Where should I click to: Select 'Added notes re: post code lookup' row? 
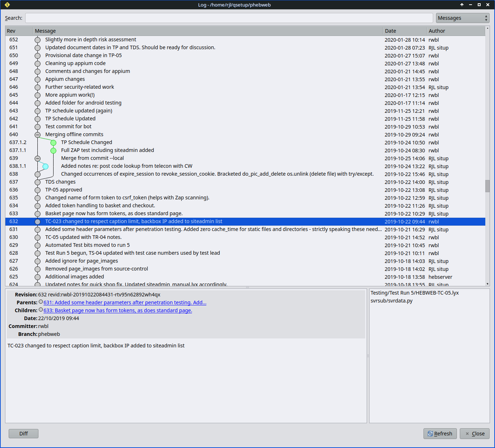tap(245, 166)
